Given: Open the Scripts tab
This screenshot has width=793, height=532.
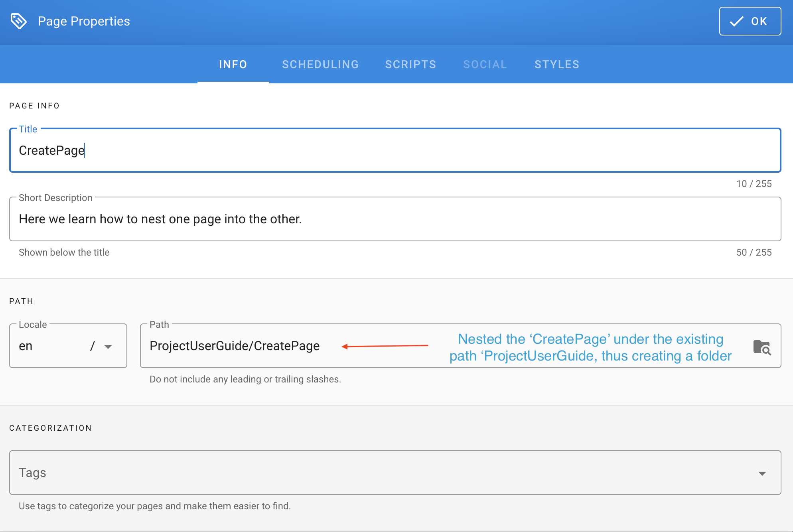Looking at the screenshot, I should tap(410, 64).
